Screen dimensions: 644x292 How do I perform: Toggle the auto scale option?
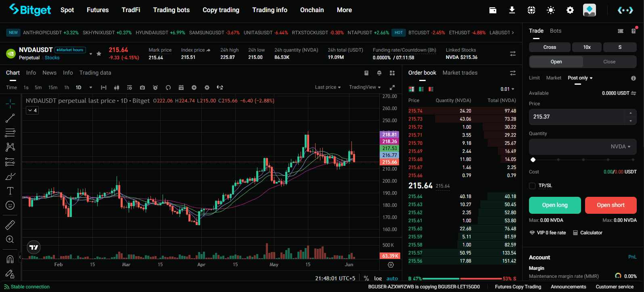pos(392,278)
